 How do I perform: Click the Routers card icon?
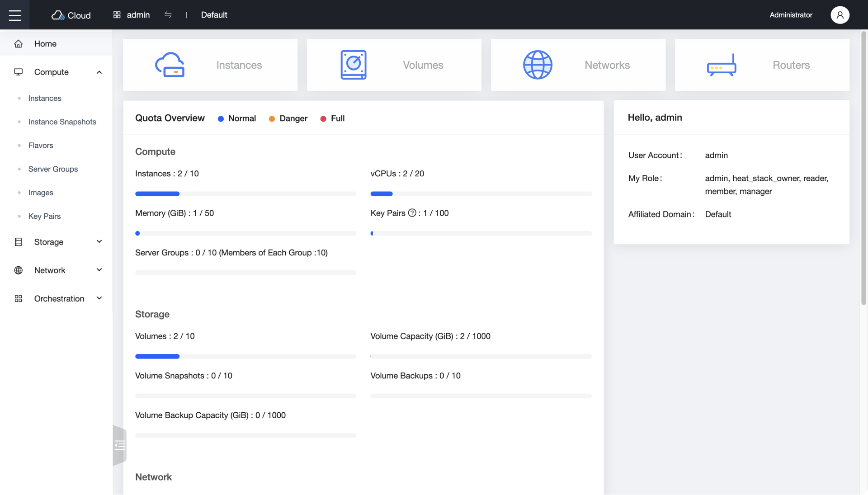(722, 65)
